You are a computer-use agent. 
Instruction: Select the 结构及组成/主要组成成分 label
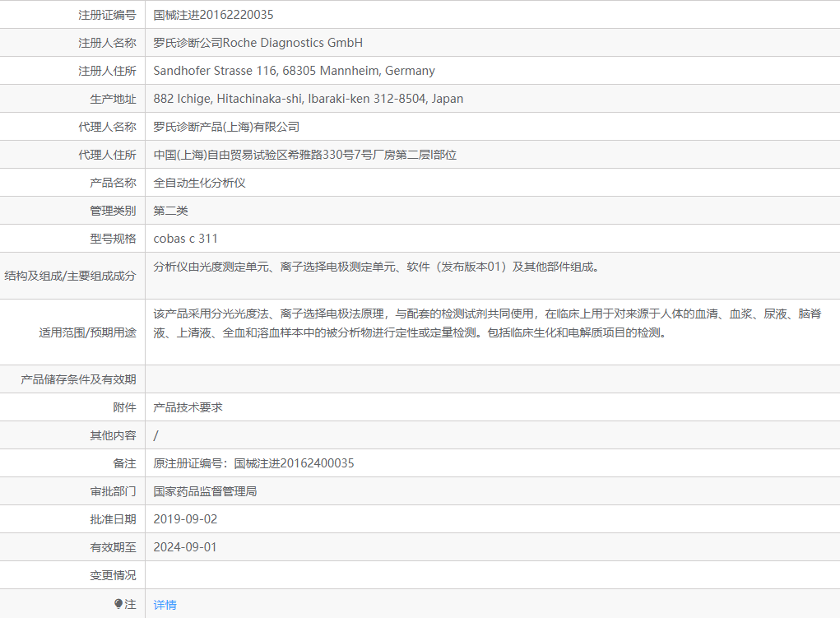pos(70,276)
